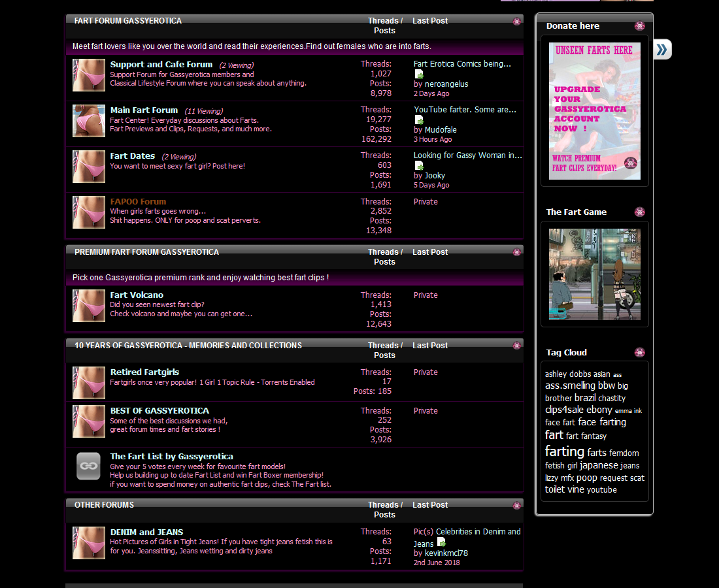Collapse the 10 Years of Gassyerotica category
Screen dimensions: 719x588
[x=517, y=346]
